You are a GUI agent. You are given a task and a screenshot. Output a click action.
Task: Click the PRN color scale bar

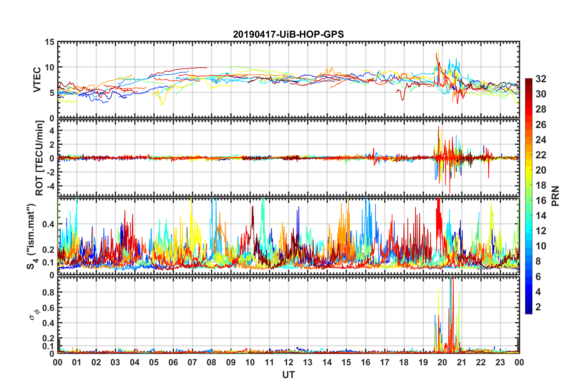point(529,196)
